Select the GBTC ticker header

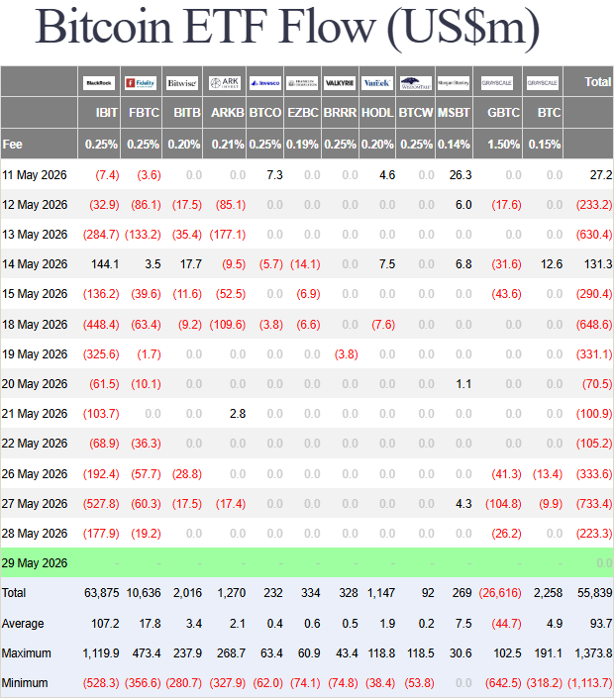[x=503, y=113]
